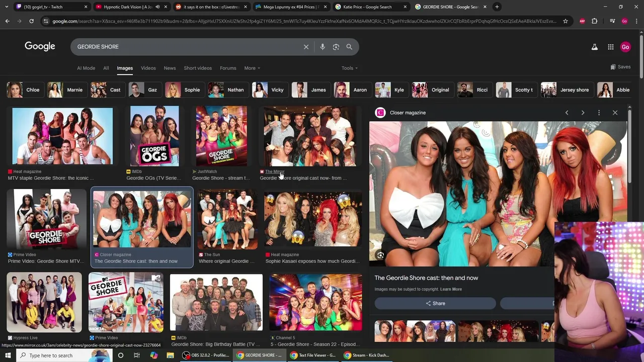Open Search Labs flask icon

tap(594, 47)
